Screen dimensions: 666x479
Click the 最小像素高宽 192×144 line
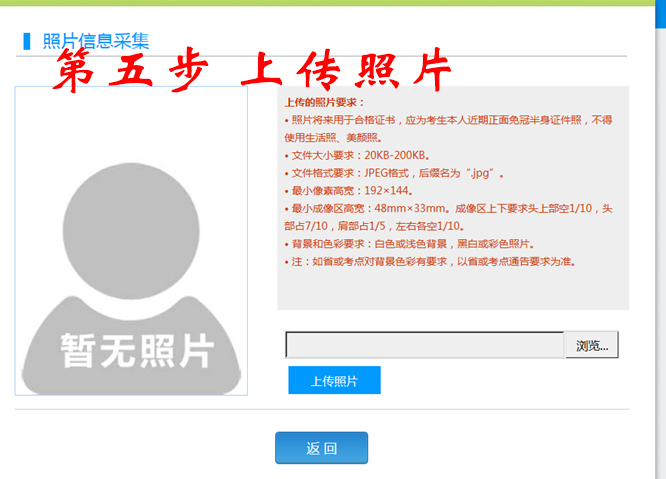(x=350, y=191)
